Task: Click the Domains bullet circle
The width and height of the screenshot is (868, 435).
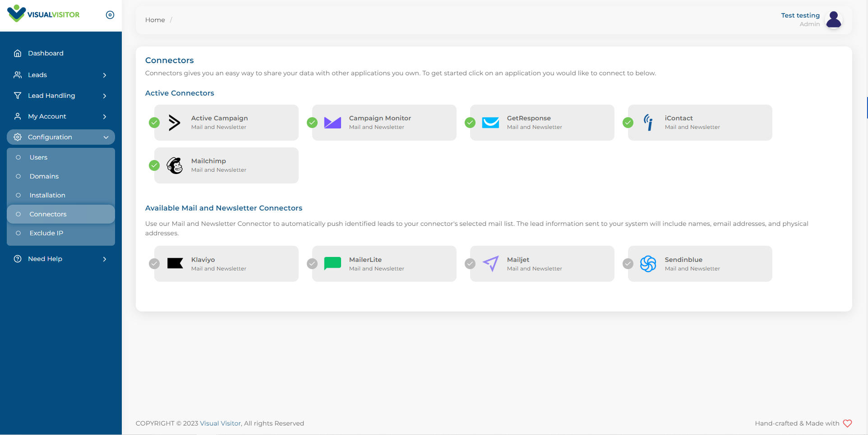Action: point(18,176)
